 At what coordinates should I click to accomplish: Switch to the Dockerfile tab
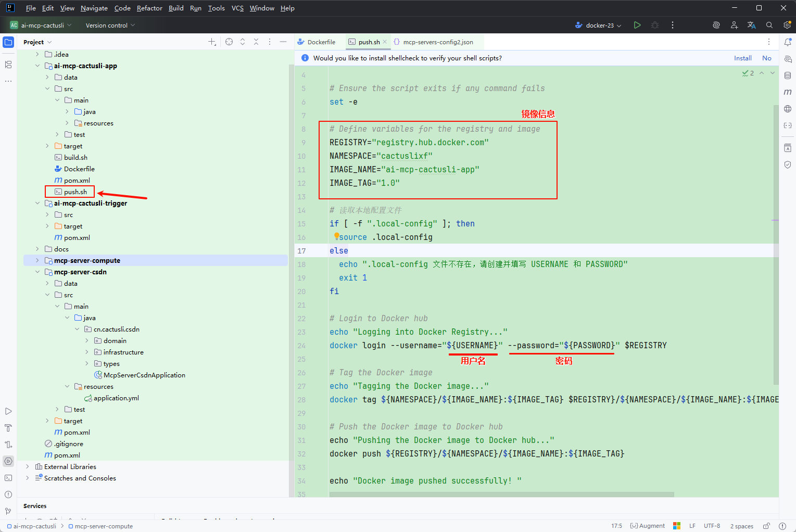(317, 42)
